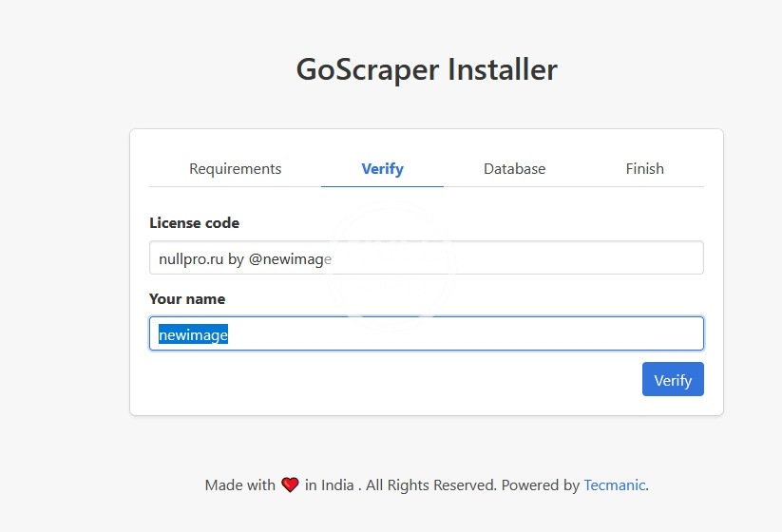Click the GoScraper Installer heading
Viewport: 782px width, 532px height.
click(427, 70)
